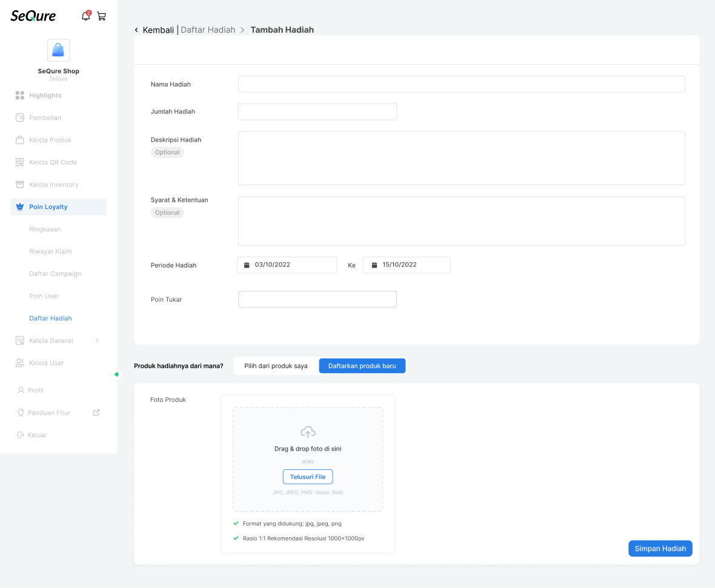Image resolution: width=715 pixels, height=588 pixels.
Task: Focus the Syarat & Ketentuan text area
Action: pyautogui.click(x=462, y=221)
